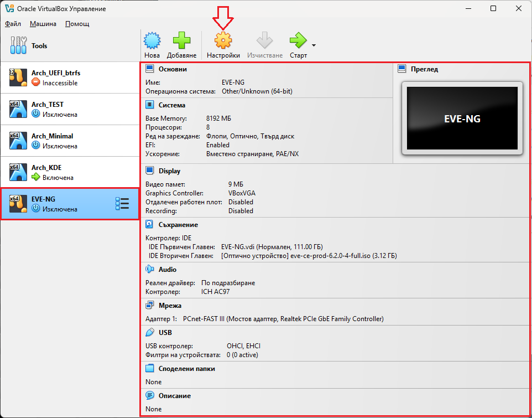
Task: Click the Преглед heading text
Action: (425, 69)
